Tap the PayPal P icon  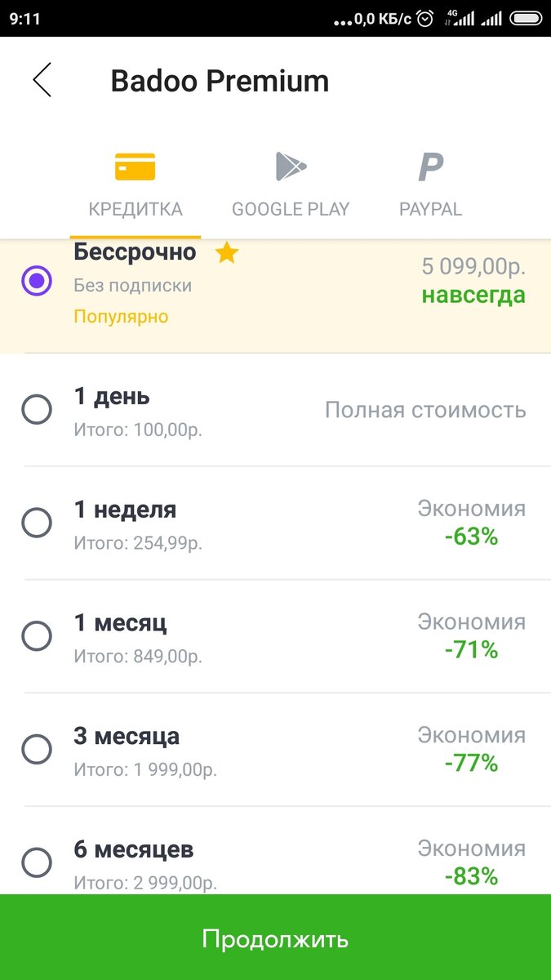coord(429,166)
